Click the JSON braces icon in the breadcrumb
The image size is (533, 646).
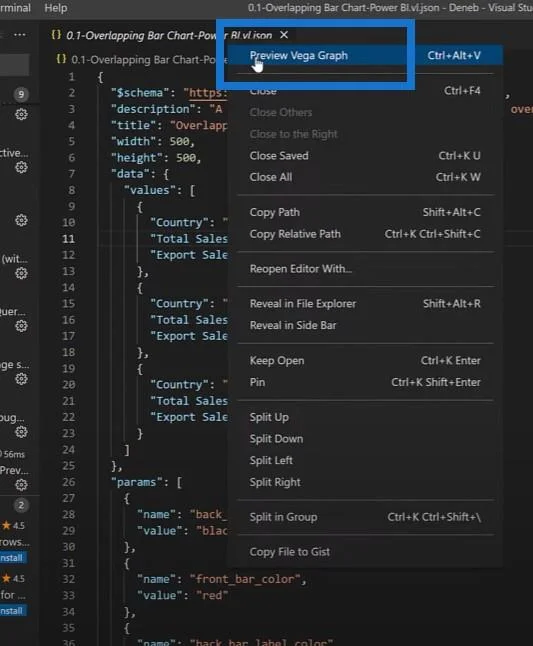pyautogui.click(x=61, y=59)
